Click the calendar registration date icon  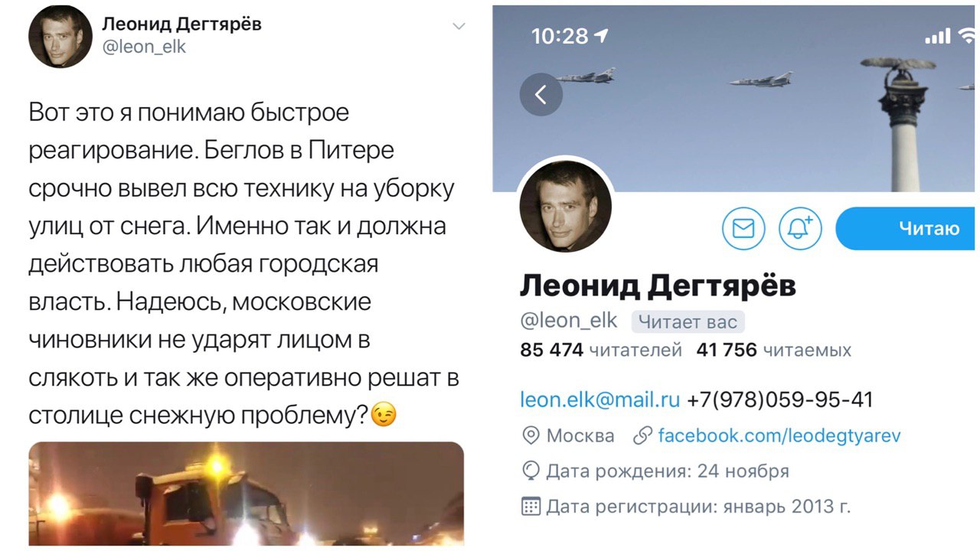click(x=530, y=506)
